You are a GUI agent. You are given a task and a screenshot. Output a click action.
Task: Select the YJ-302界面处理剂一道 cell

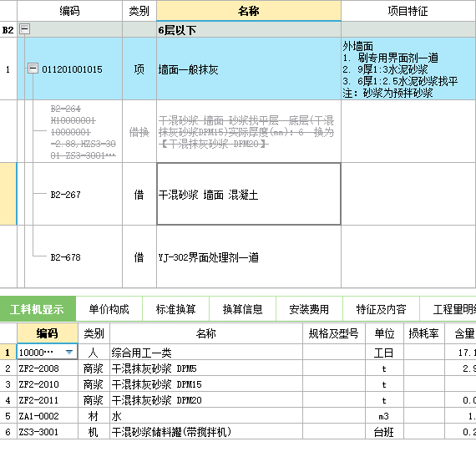click(249, 257)
